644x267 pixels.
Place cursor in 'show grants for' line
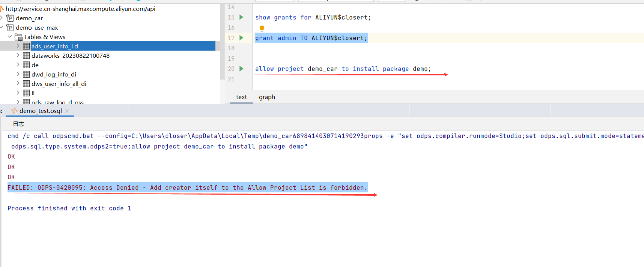coord(313,17)
